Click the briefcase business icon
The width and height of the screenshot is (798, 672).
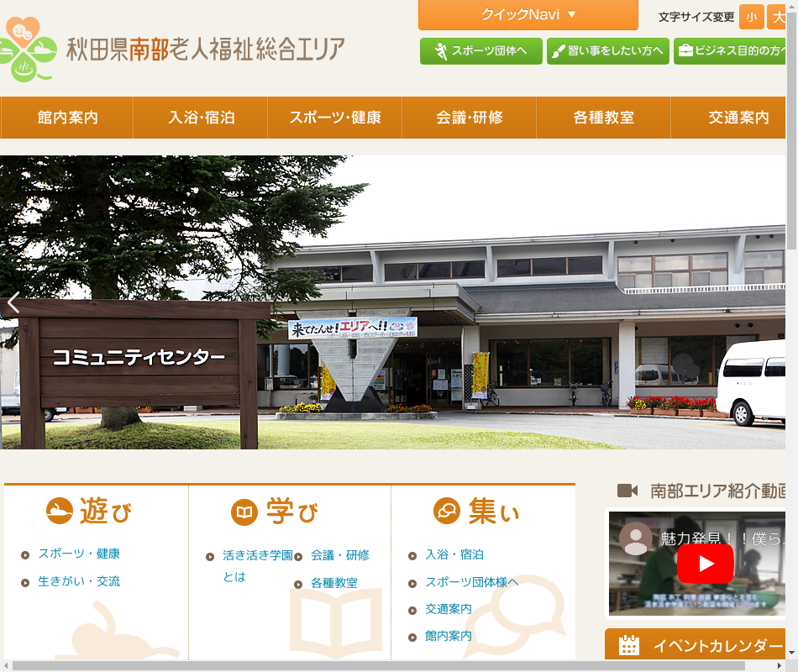click(x=685, y=51)
